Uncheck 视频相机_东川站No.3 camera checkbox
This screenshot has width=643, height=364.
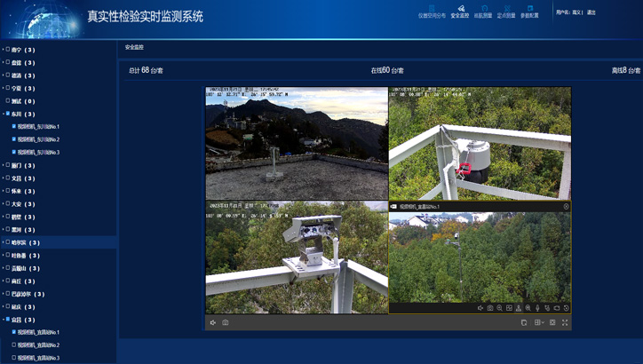click(13, 153)
